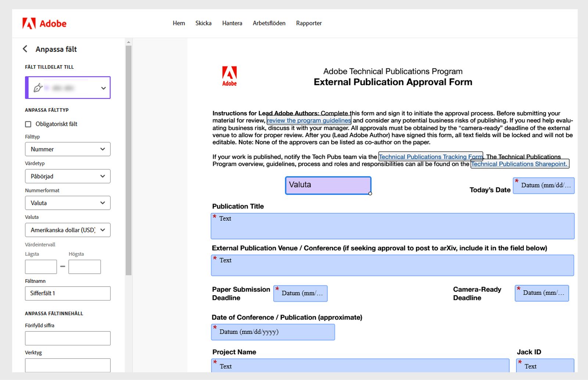
Task: Click the 'ANPASSA FÄLTTYP' section heading
Action: 47,110
